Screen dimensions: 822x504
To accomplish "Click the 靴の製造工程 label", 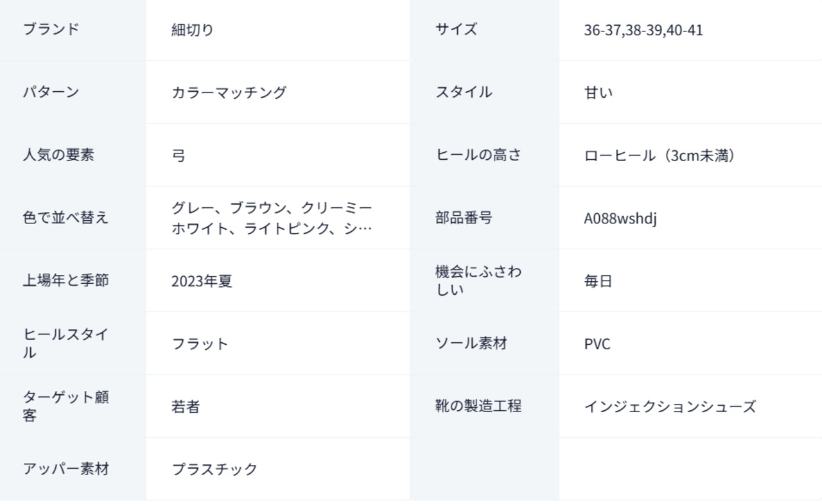I will pos(478,406).
